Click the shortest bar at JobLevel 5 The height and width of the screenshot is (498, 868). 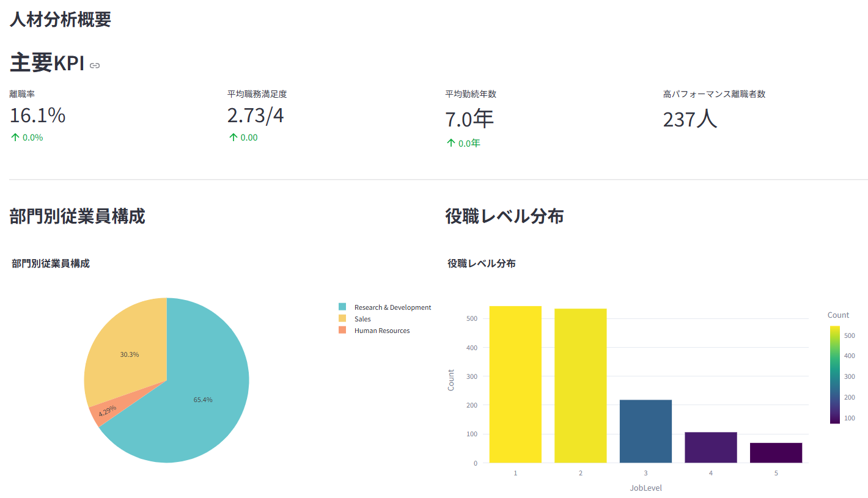coord(776,452)
